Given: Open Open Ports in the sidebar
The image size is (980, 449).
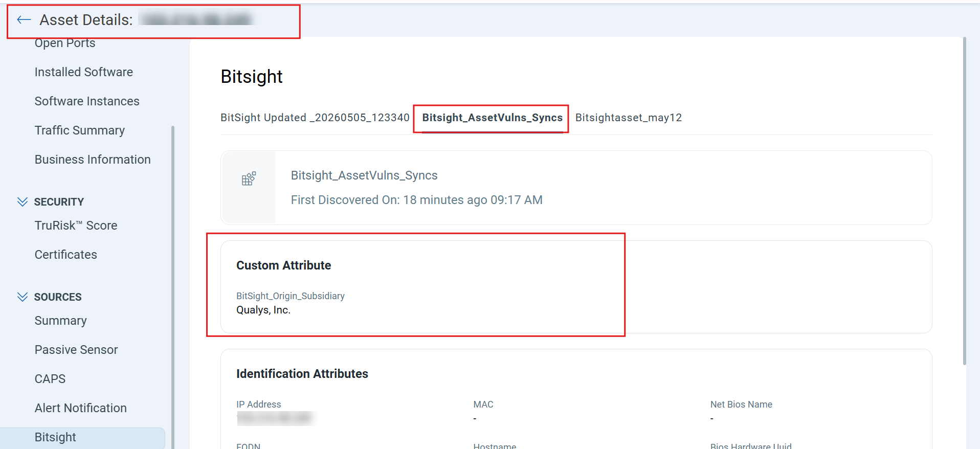Looking at the screenshot, I should click(65, 43).
